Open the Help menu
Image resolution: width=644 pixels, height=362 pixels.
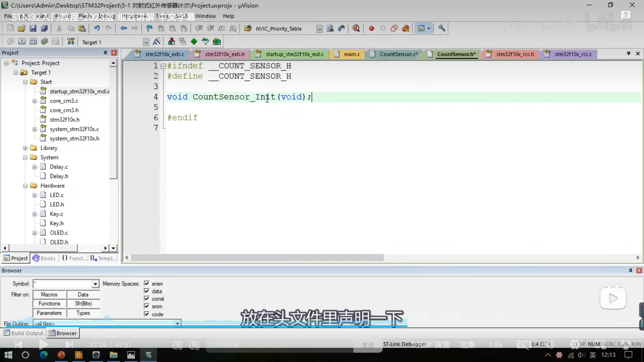[x=228, y=16]
